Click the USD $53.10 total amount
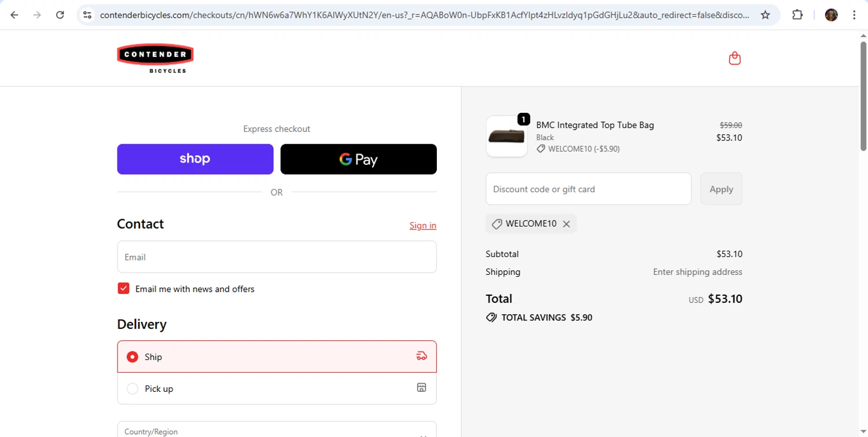The image size is (868, 437). pos(715,299)
